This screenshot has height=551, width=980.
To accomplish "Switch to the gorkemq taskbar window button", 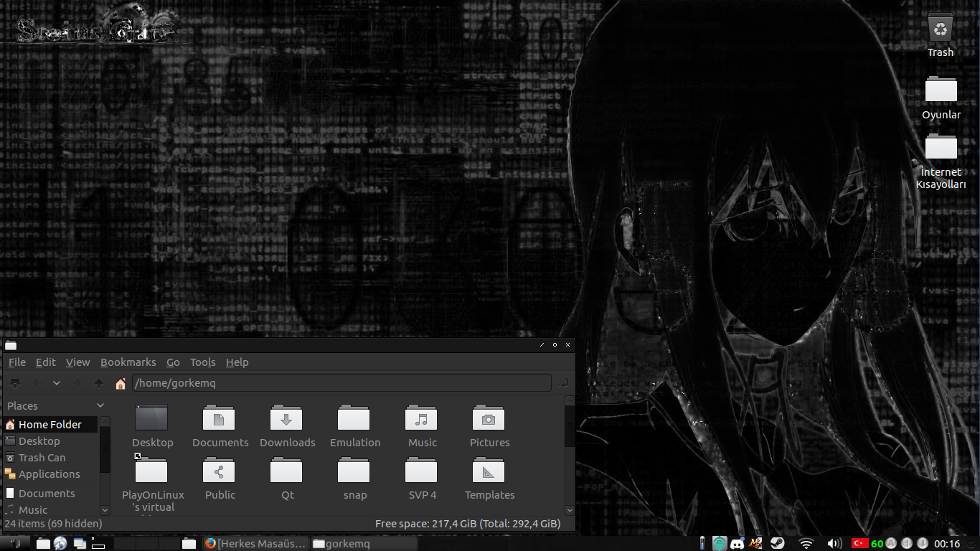I will (363, 544).
